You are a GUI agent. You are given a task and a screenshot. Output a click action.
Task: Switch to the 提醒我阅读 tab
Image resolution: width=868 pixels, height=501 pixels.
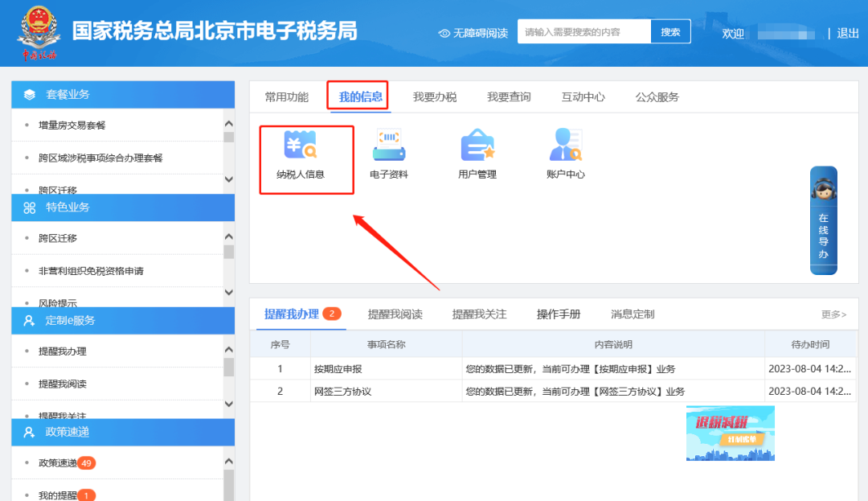click(395, 314)
